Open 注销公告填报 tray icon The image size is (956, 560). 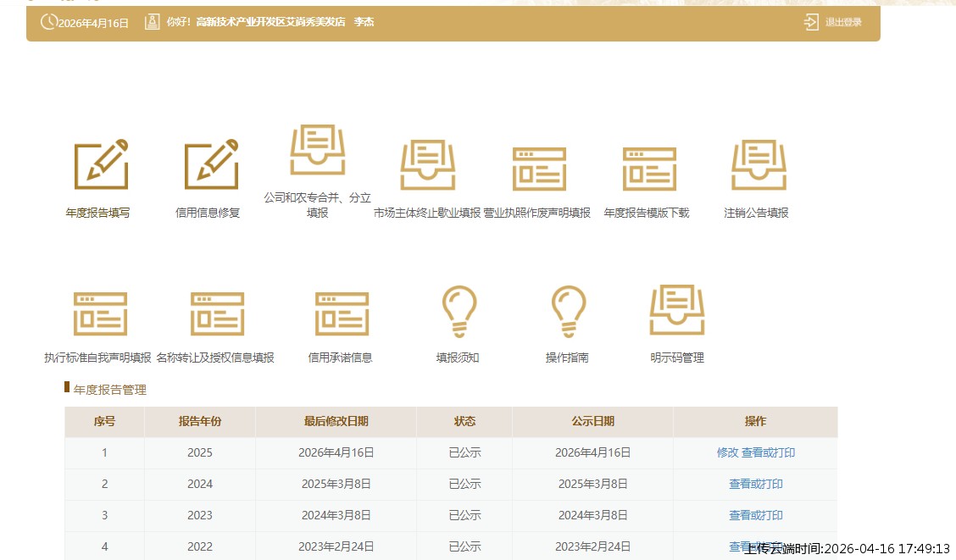[759, 166]
